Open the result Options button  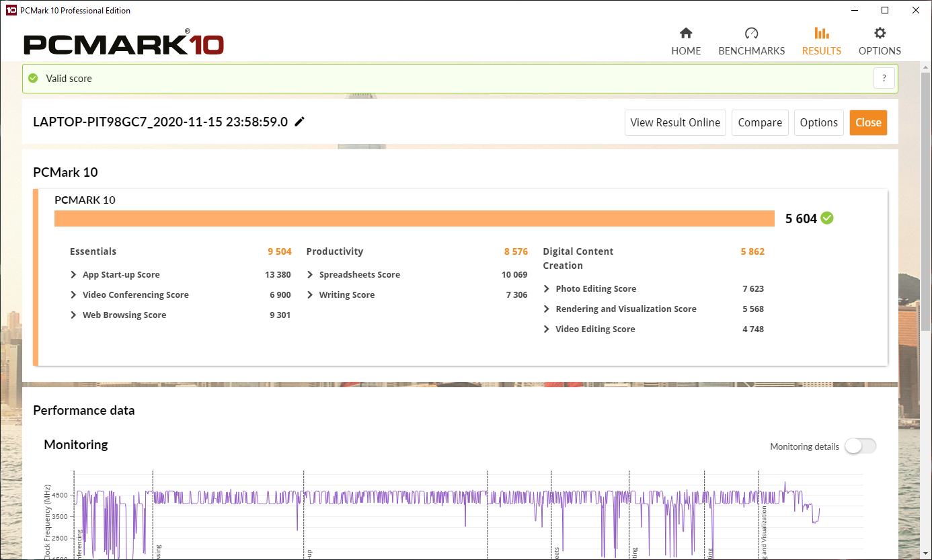(818, 122)
